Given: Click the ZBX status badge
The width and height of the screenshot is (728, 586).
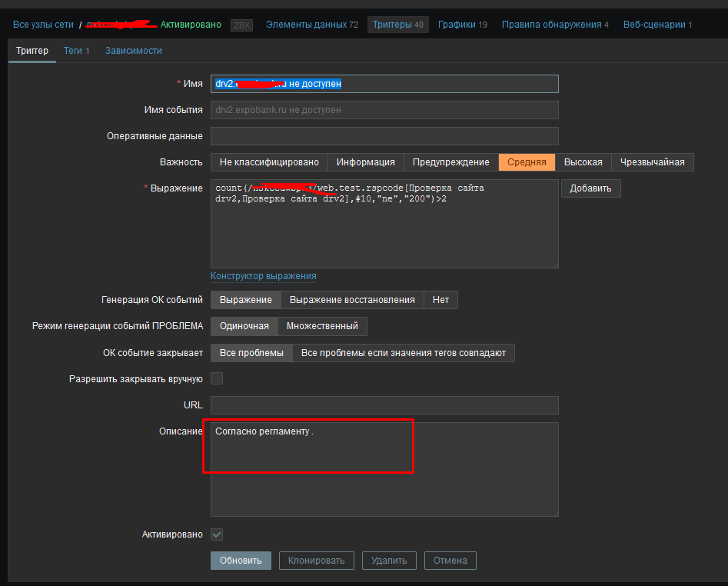Looking at the screenshot, I should point(241,25).
